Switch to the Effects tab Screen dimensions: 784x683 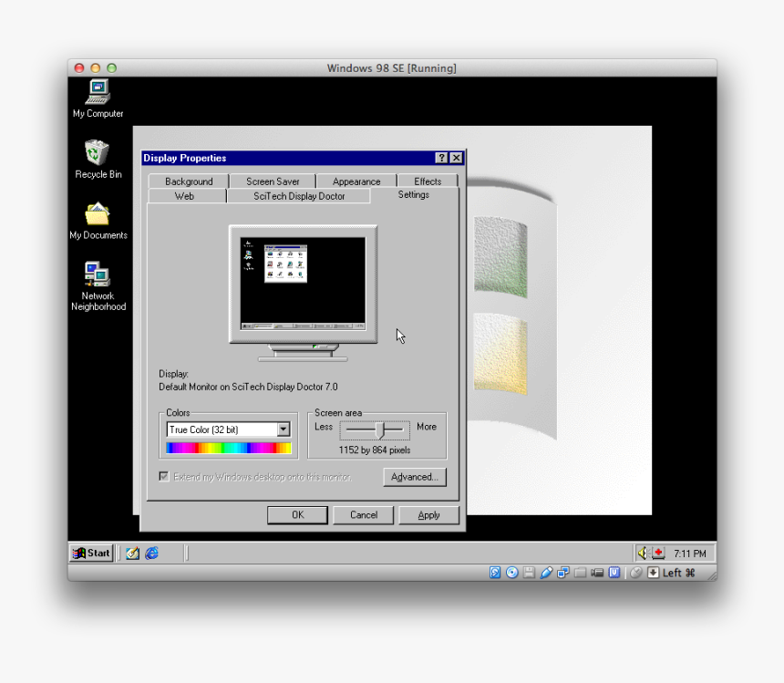(428, 181)
